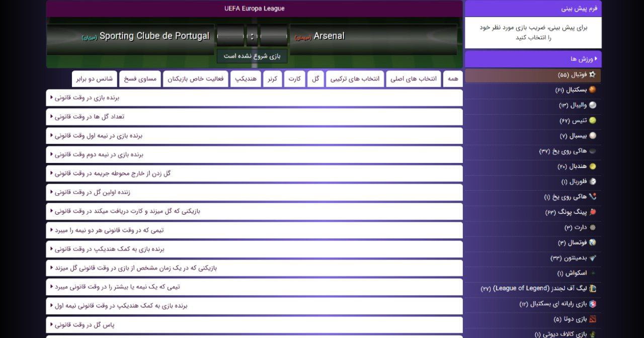This screenshot has height=338, width=644.
Task: Switch to the همه tab
Action: [x=453, y=79]
